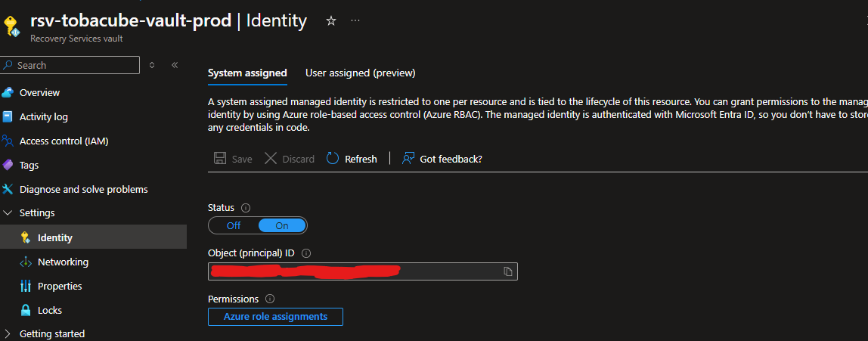
Task: Click the Refresh circular arrow icon
Action: tap(333, 158)
